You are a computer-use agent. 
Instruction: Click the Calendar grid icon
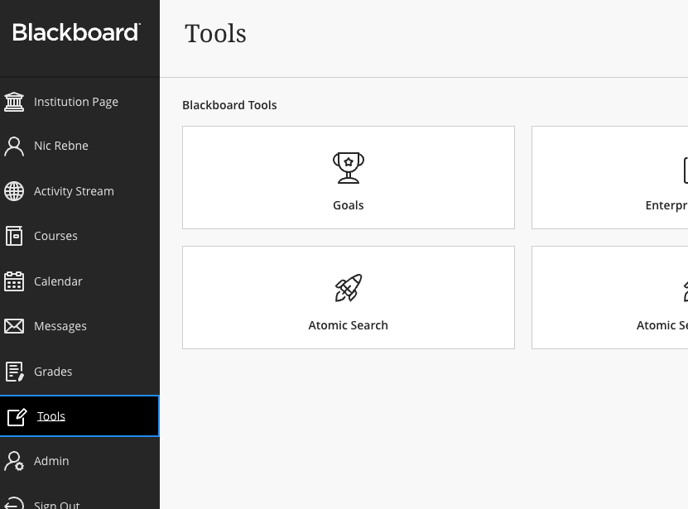point(14,281)
